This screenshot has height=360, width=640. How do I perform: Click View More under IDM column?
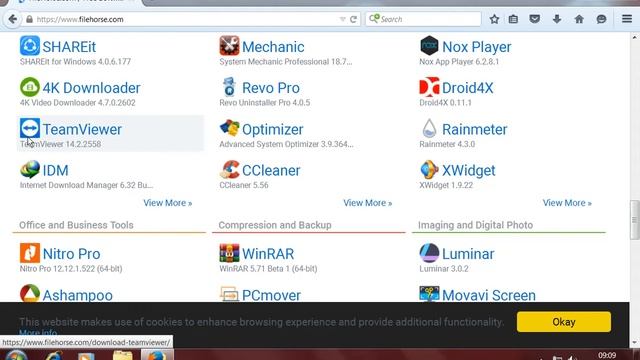pos(168,203)
